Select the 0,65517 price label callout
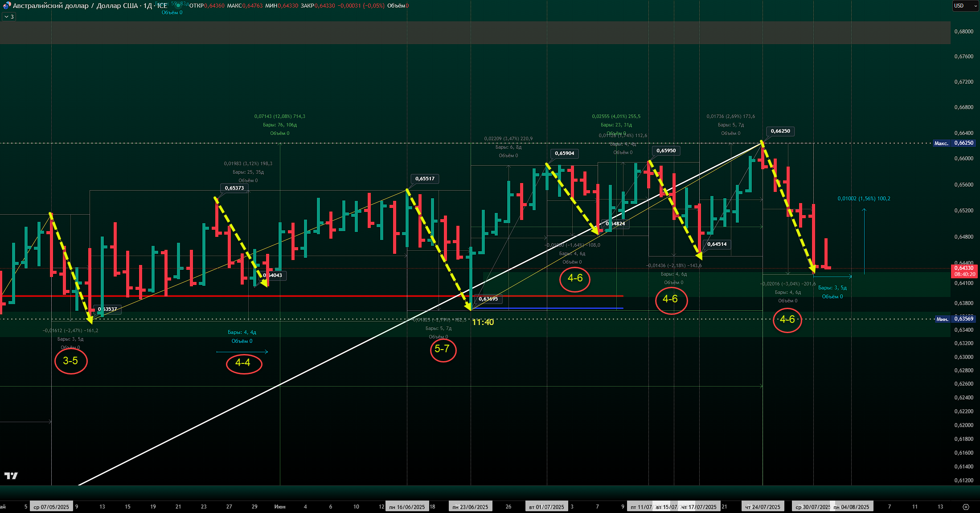Viewport: 980px width, 513px height. (x=425, y=179)
